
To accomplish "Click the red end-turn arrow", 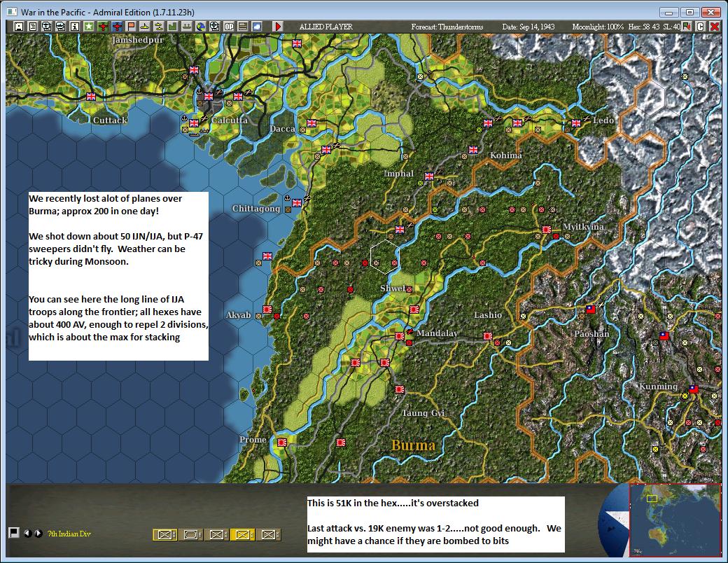I will [278, 27].
